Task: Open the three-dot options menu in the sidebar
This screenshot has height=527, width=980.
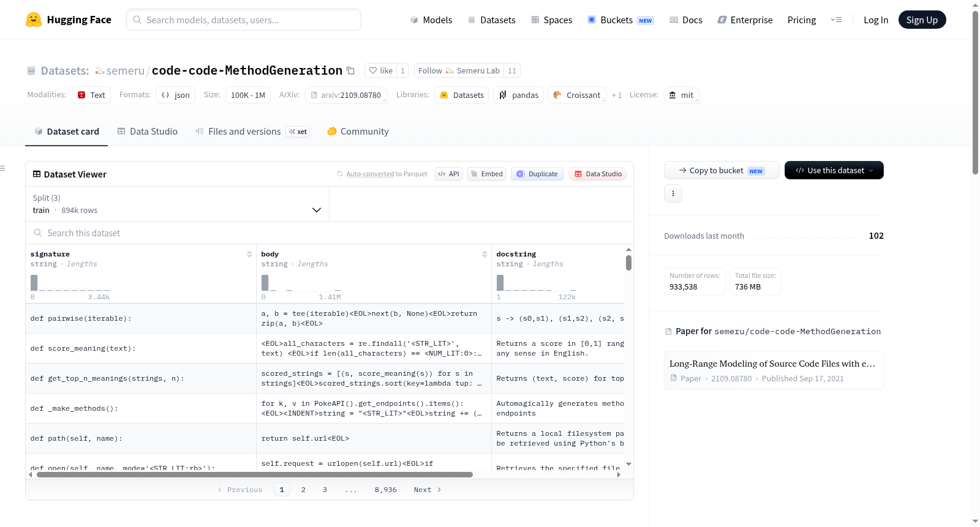Action: (673, 193)
